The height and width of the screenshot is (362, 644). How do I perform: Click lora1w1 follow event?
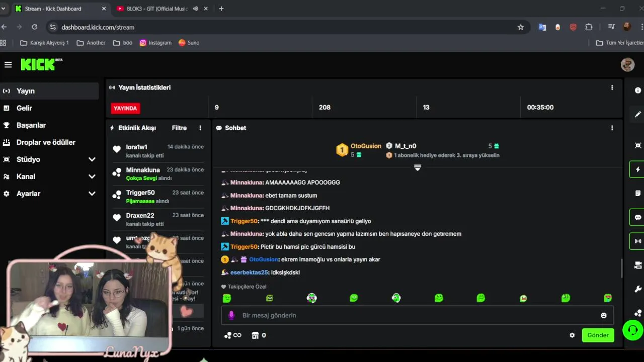(158, 151)
